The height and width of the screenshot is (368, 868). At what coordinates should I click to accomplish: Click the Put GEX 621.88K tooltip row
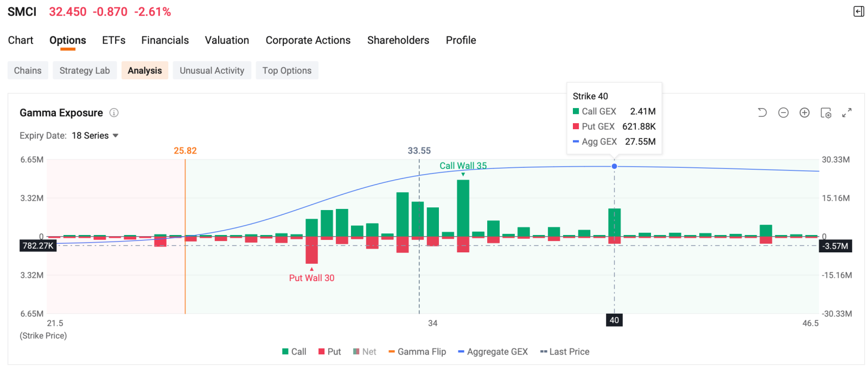click(614, 126)
